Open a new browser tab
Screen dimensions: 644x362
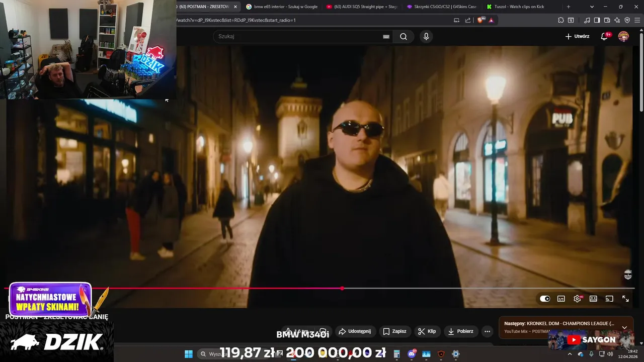click(569, 7)
